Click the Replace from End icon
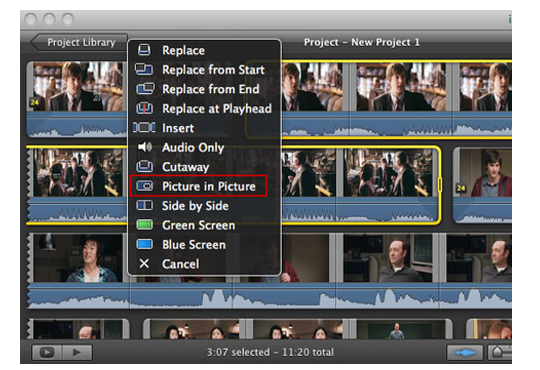 (x=145, y=89)
